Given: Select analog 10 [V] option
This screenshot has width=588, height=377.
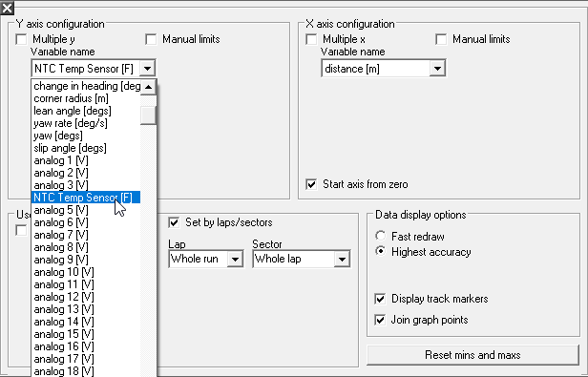Looking at the screenshot, I should (86, 272).
